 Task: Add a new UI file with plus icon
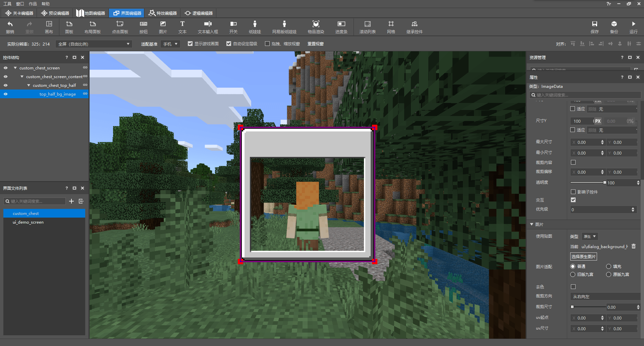(71, 201)
